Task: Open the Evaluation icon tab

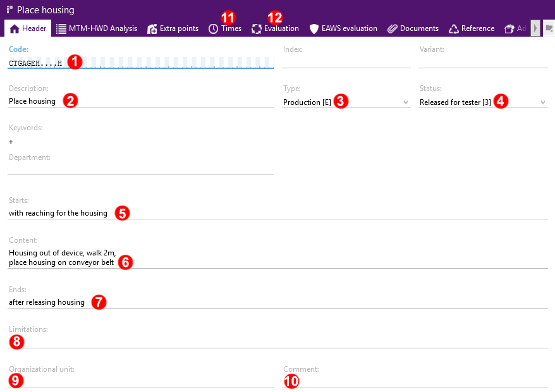Action: (257, 28)
